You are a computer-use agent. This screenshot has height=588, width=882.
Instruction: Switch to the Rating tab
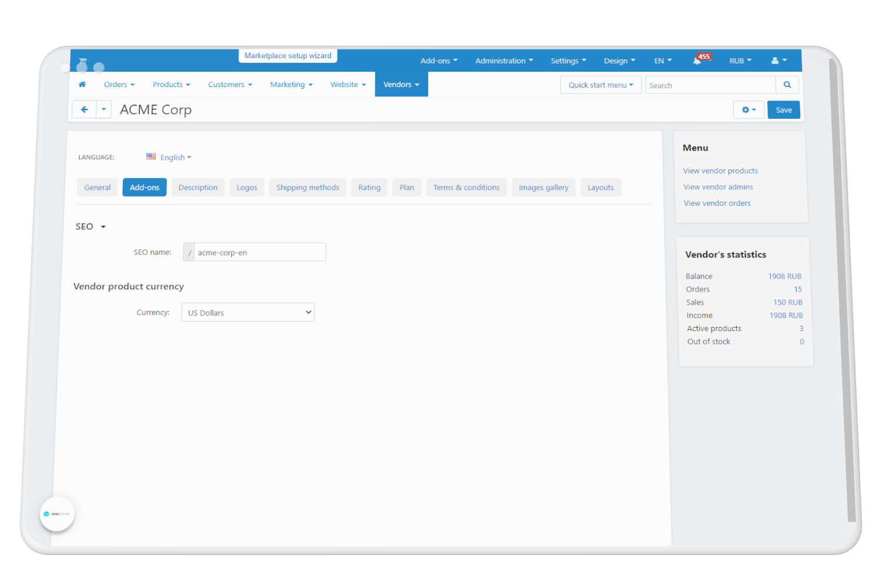tap(369, 188)
